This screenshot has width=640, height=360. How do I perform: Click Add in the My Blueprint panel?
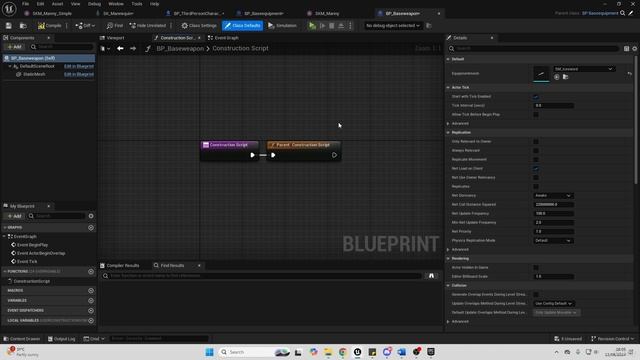pyautogui.click(x=14, y=216)
